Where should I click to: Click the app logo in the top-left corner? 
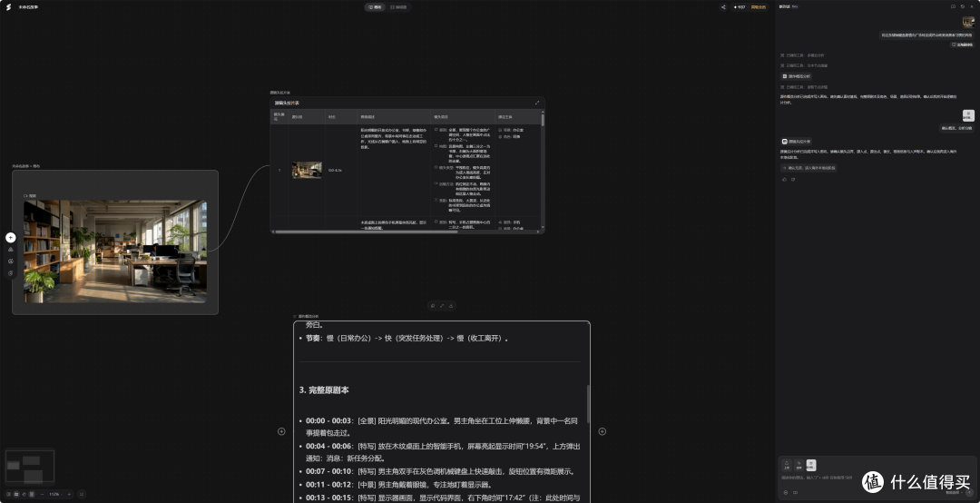click(x=8, y=7)
